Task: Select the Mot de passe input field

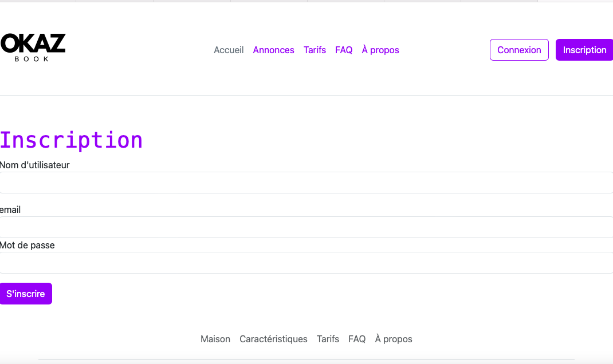Action: [306, 263]
